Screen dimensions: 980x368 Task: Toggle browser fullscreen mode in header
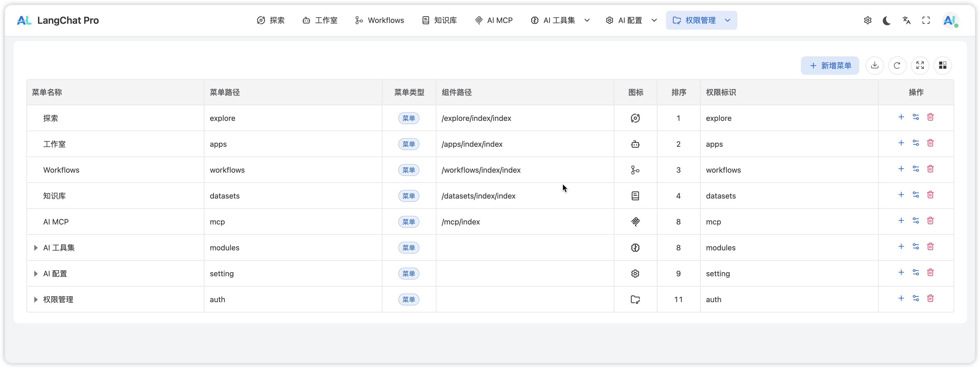pyautogui.click(x=926, y=21)
